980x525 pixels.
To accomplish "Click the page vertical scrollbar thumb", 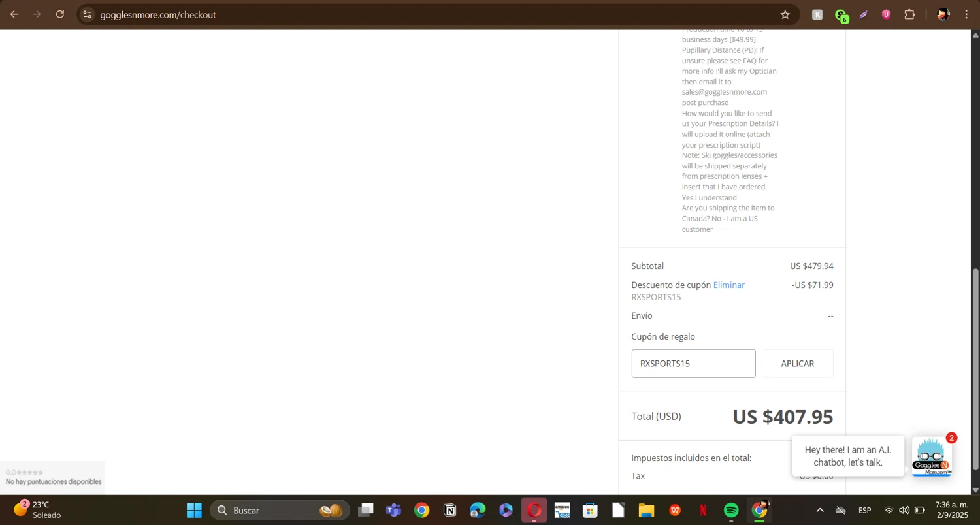I will point(975,369).
